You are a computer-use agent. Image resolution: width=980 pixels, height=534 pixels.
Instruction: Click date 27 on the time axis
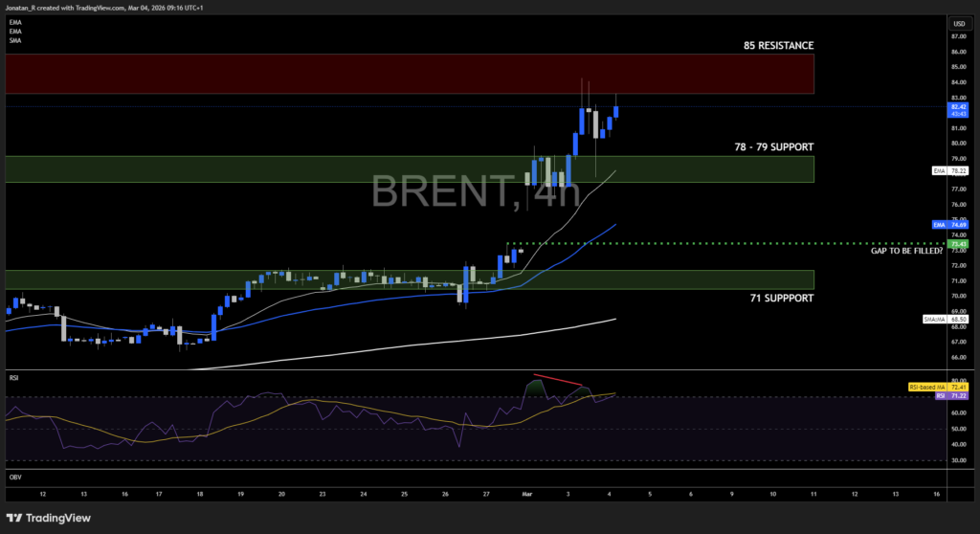(486, 494)
